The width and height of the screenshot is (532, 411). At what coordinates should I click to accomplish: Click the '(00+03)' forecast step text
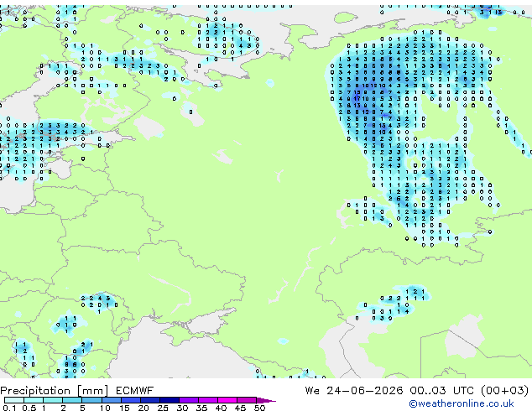(x=505, y=391)
